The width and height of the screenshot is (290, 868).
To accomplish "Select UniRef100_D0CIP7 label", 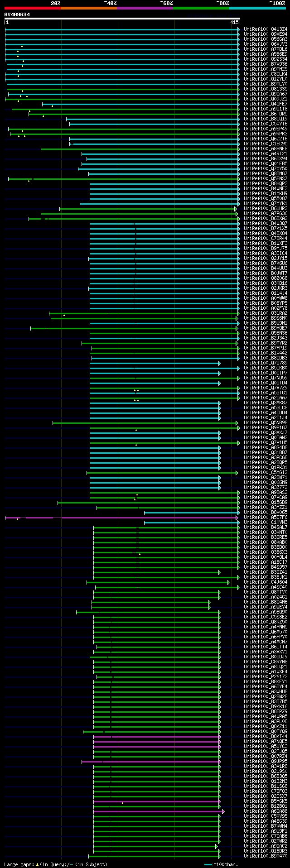I will (x=266, y=373).
